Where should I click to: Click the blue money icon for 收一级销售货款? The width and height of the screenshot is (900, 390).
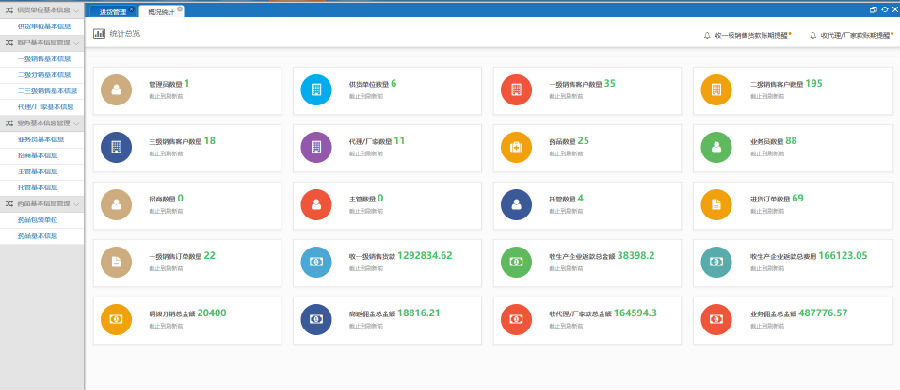pyautogui.click(x=316, y=262)
